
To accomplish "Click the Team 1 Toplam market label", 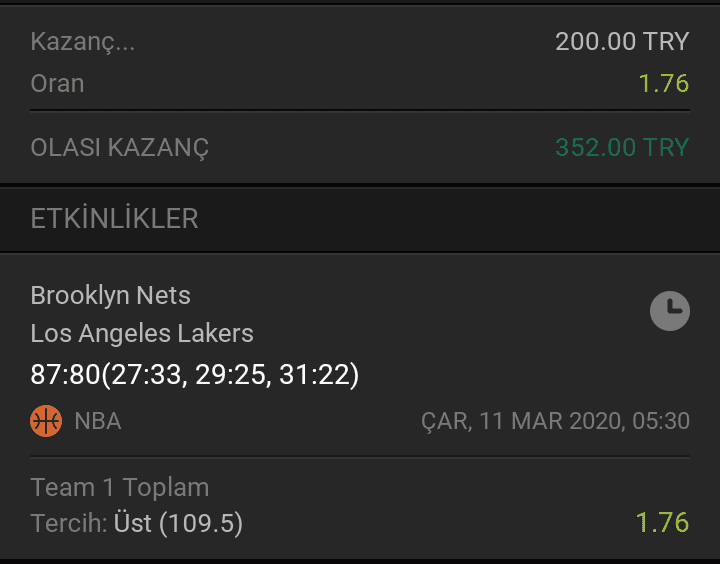I will click(x=120, y=487).
